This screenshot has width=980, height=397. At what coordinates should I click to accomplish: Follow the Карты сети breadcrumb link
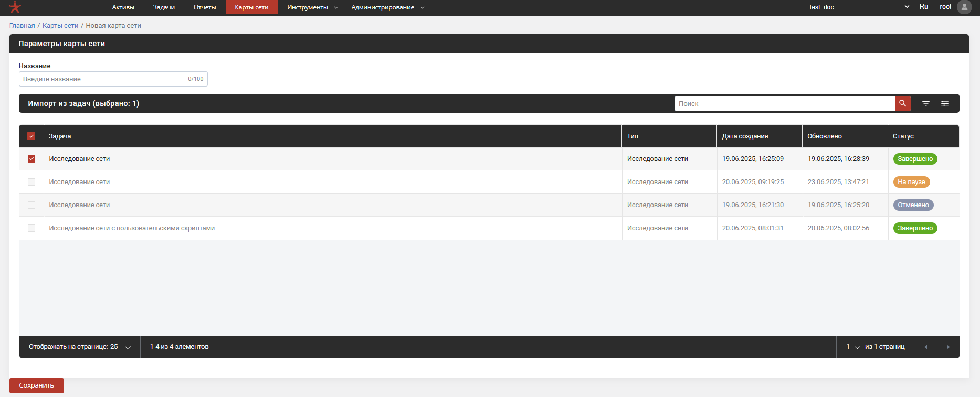(x=60, y=26)
